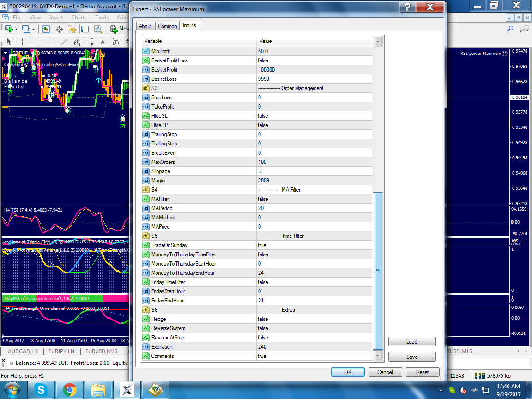Click the connection status bars icon
Screen dimensions: 532x399
click(x=480, y=375)
